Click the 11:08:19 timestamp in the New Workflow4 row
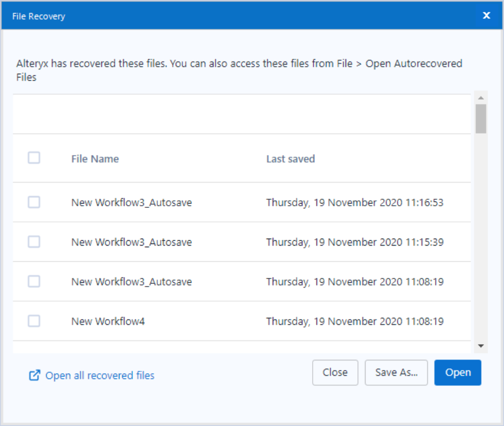 click(x=355, y=322)
